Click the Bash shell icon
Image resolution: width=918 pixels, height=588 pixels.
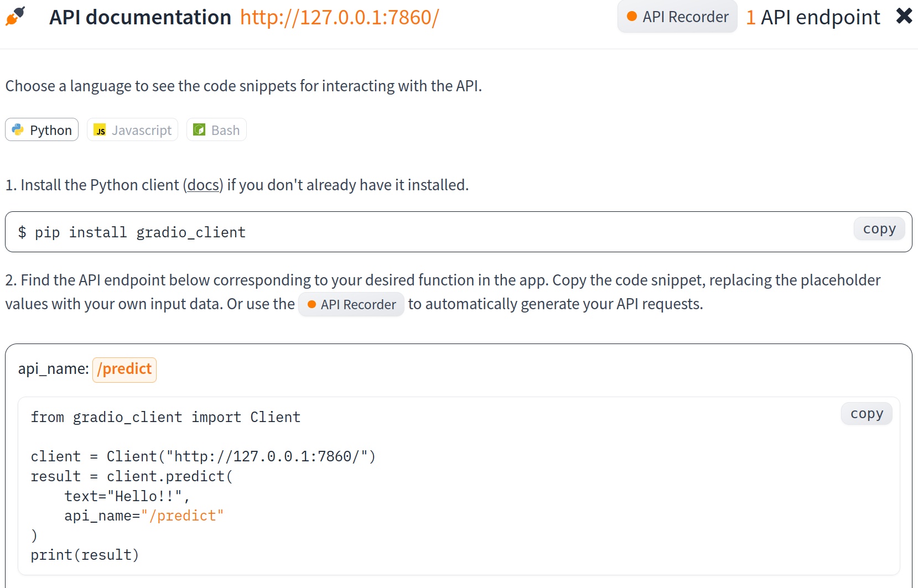pyautogui.click(x=200, y=129)
